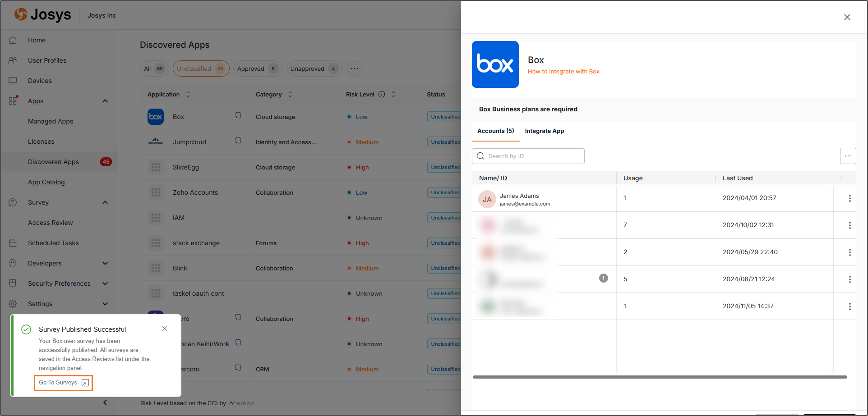Click the Apps grid icon in sidebar
The image size is (868, 416).
13,101
